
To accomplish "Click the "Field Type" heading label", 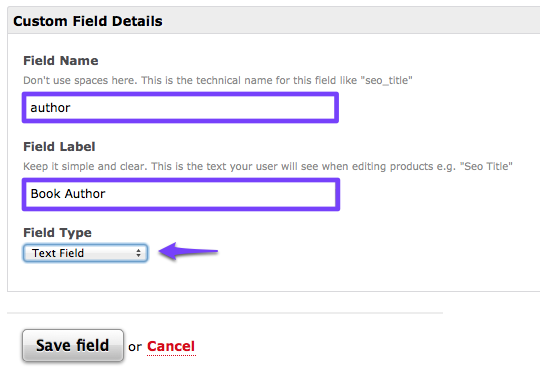I will point(58,233).
